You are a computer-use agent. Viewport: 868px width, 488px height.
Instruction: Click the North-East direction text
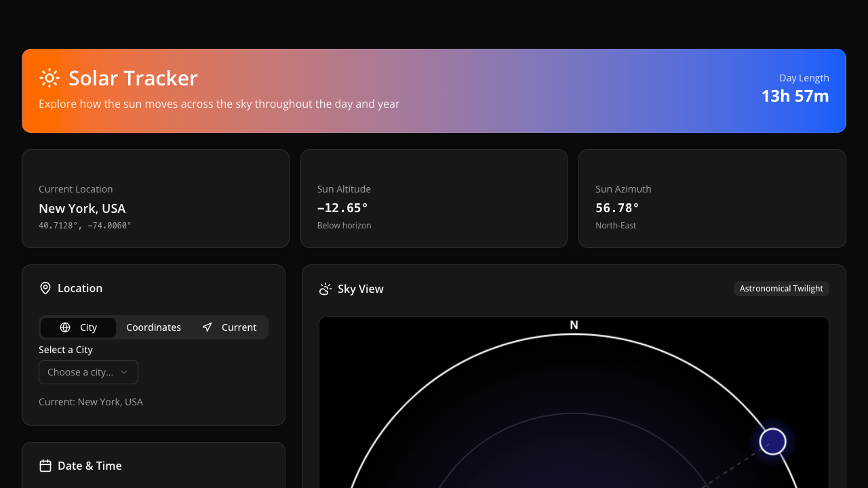[x=616, y=226]
